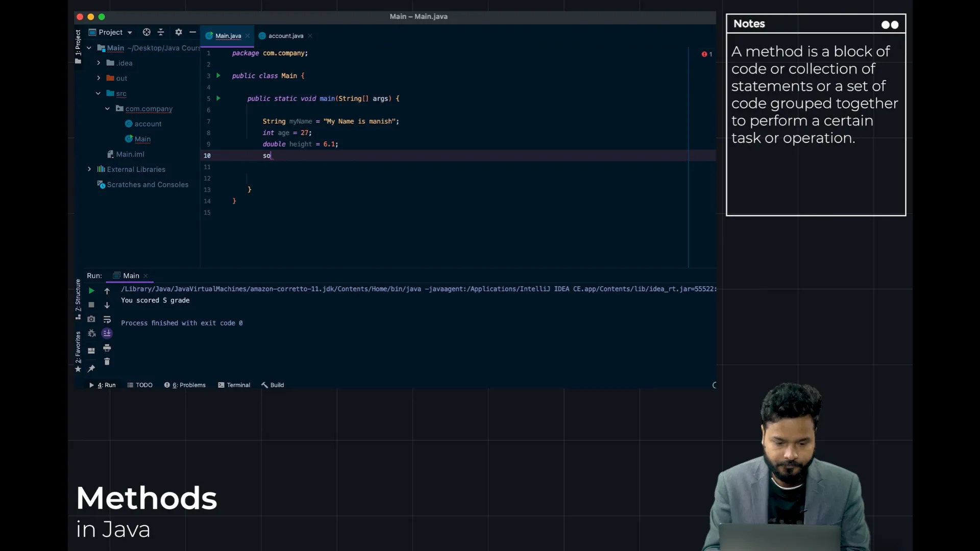Click the Dump Threads camera icon
This screenshot has height=551, width=980.
click(91, 319)
